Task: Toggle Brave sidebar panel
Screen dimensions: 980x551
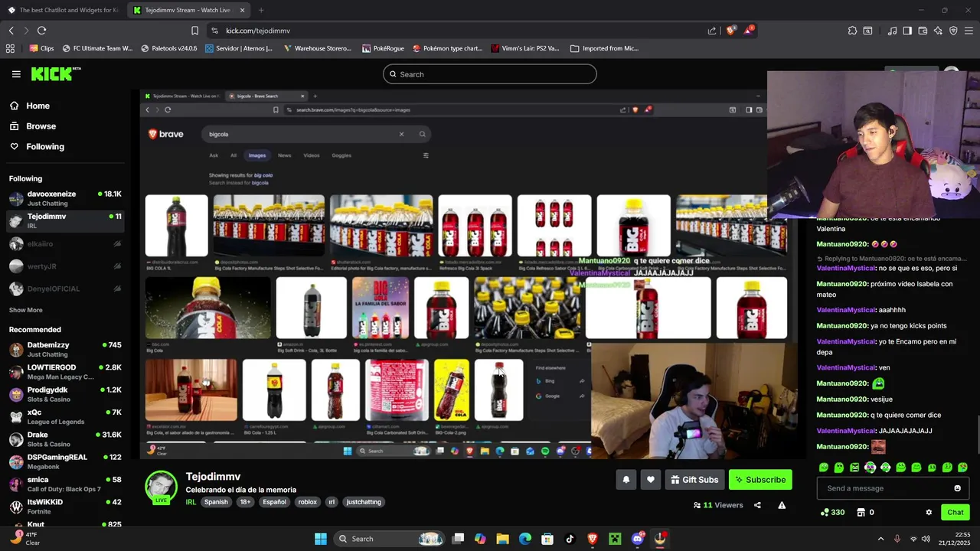Action: (x=907, y=31)
